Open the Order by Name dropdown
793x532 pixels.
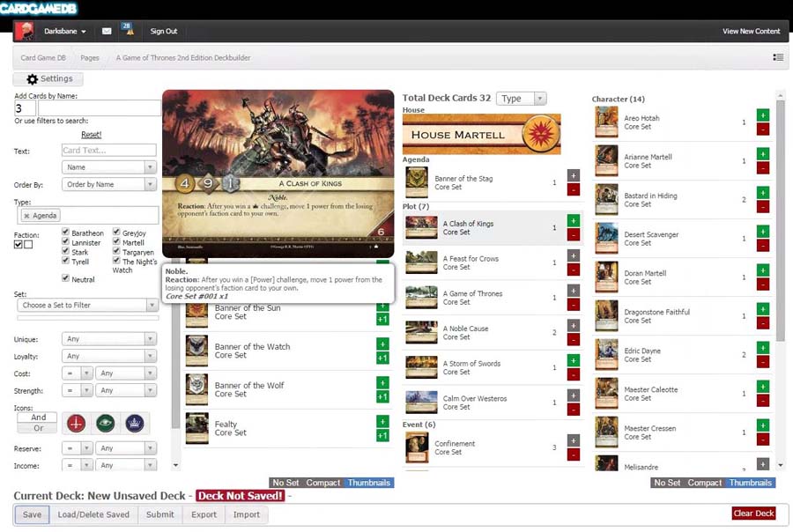pyautogui.click(x=108, y=185)
